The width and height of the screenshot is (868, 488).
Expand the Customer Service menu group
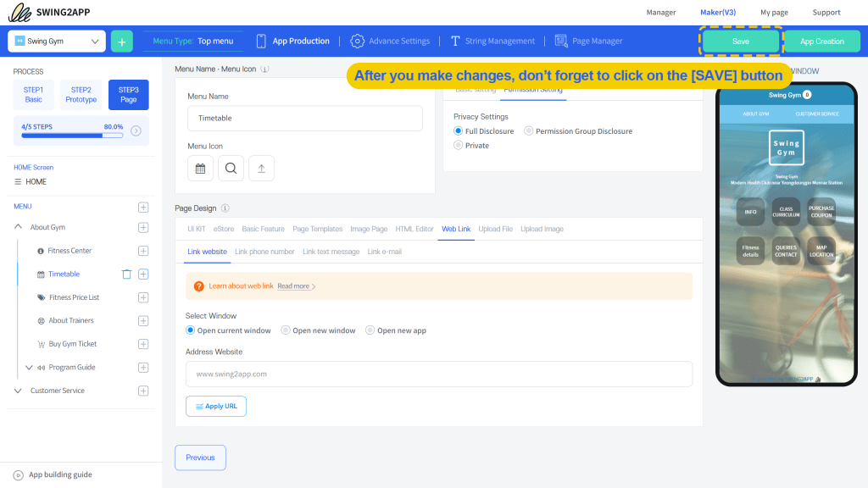pos(19,391)
